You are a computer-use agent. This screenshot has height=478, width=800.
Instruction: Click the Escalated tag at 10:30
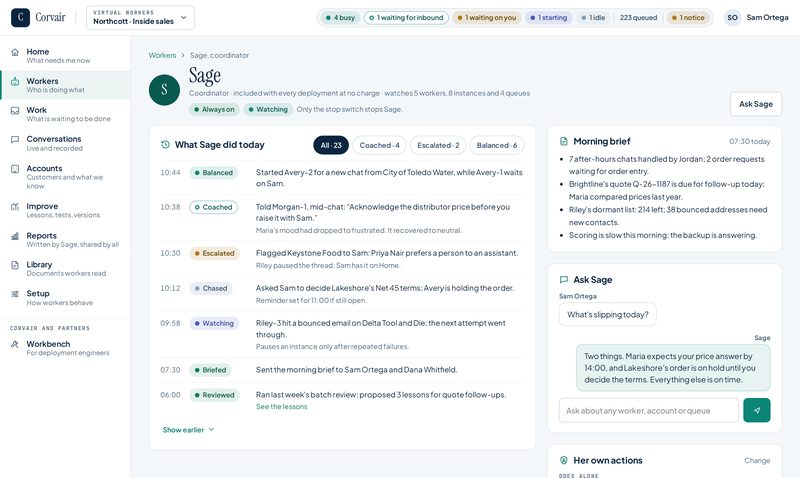(214, 253)
